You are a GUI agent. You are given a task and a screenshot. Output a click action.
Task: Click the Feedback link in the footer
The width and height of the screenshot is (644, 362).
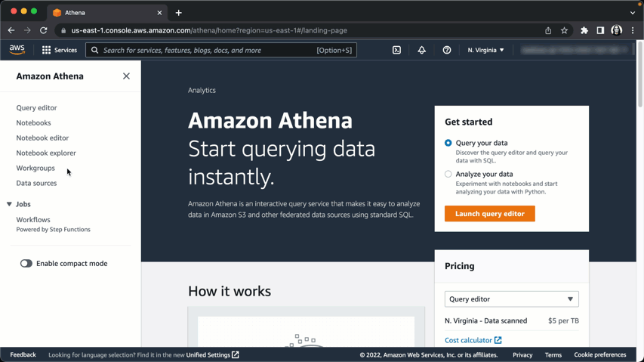23,354
